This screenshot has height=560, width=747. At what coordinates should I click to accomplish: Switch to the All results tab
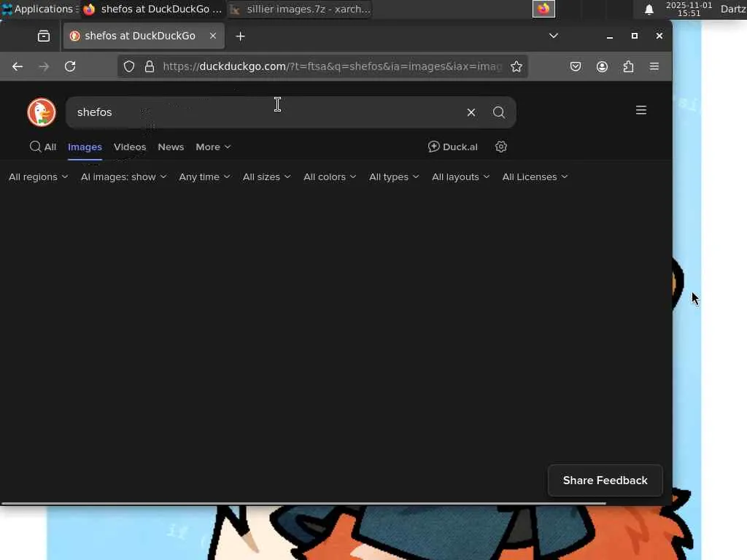coord(43,147)
